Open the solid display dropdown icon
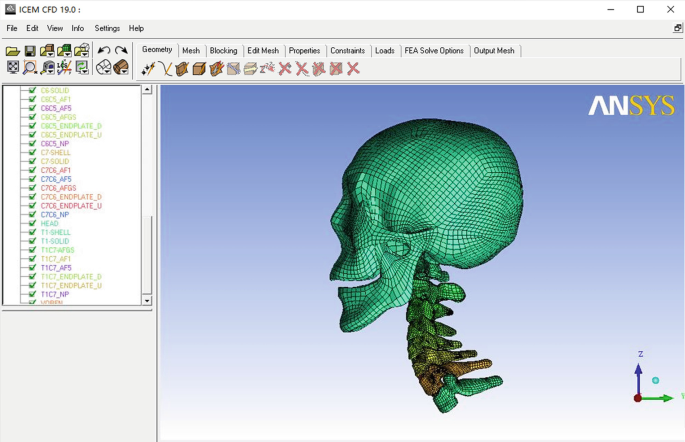The image size is (685, 442). [121, 68]
